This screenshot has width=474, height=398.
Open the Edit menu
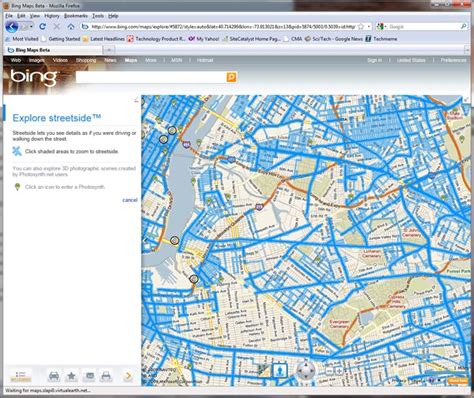[21, 16]
